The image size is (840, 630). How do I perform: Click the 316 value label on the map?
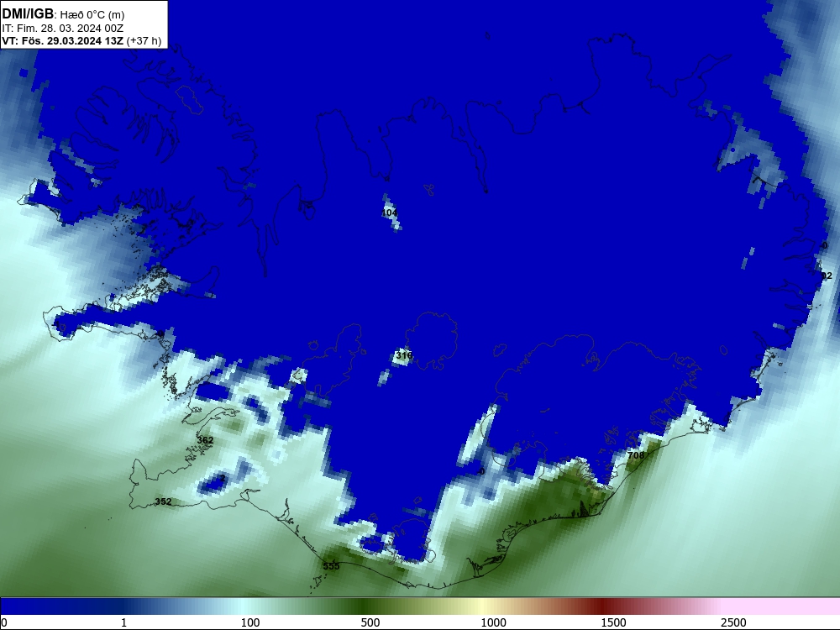[x=404, y=355]
